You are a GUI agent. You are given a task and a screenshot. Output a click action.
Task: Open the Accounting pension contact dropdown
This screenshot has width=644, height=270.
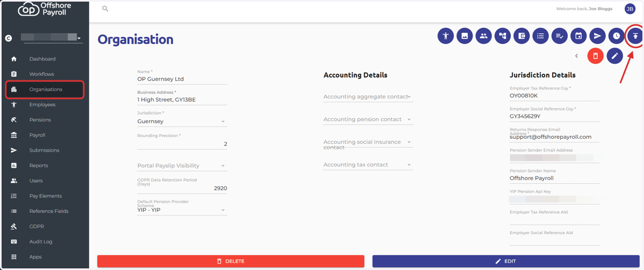(368, 119)
